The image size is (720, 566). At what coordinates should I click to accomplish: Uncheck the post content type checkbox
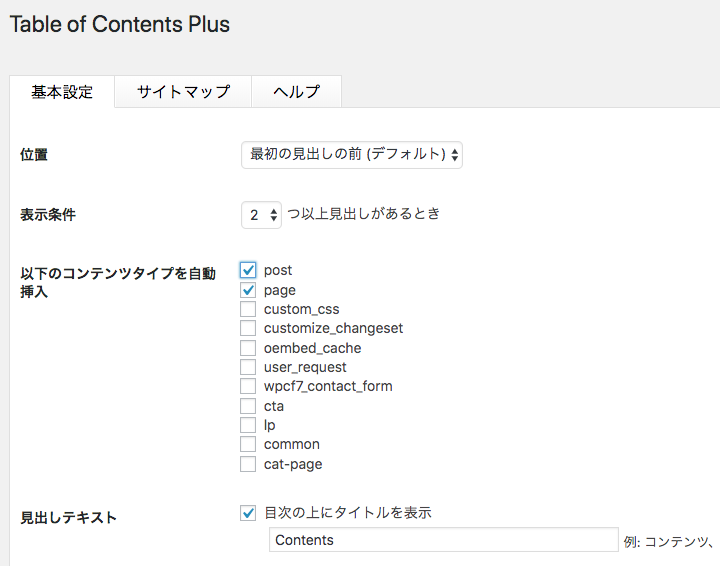point(249,270)
